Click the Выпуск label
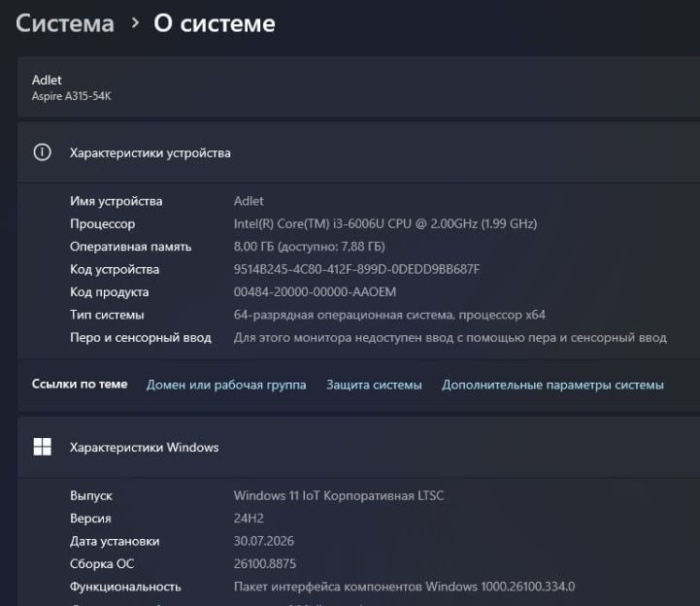 (x=91, y=495)
